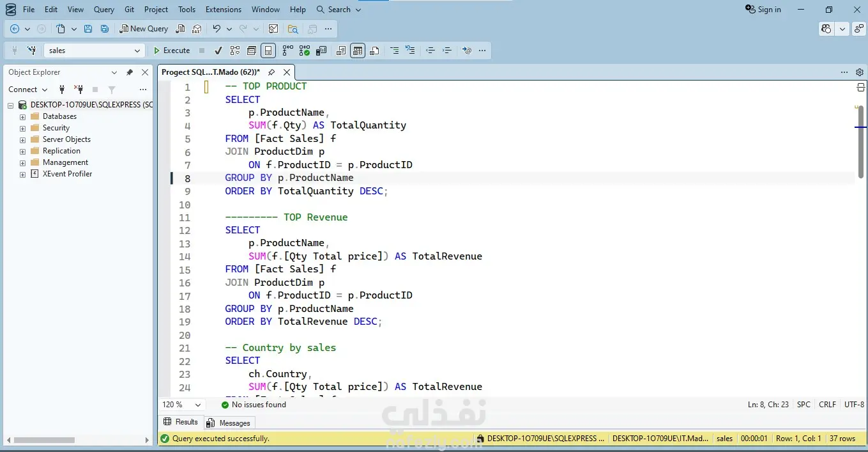
Task: Expand the Management node
Action: coord(23,163)
